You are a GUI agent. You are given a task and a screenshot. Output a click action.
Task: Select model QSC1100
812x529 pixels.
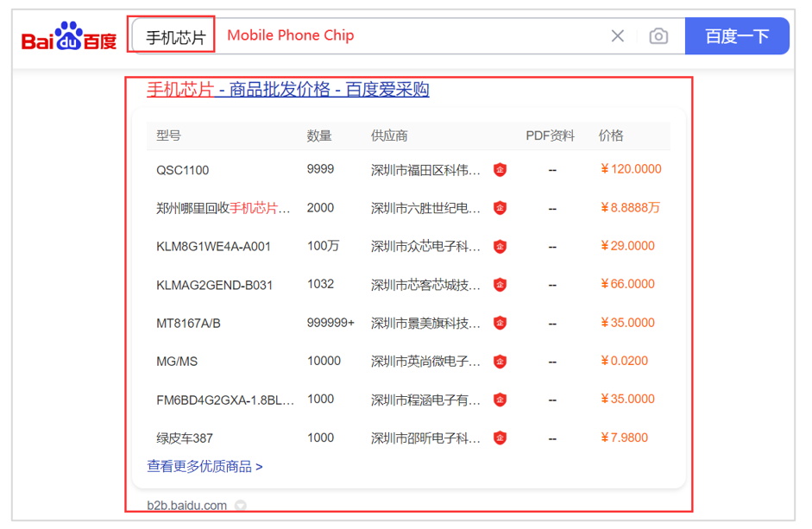182,170
